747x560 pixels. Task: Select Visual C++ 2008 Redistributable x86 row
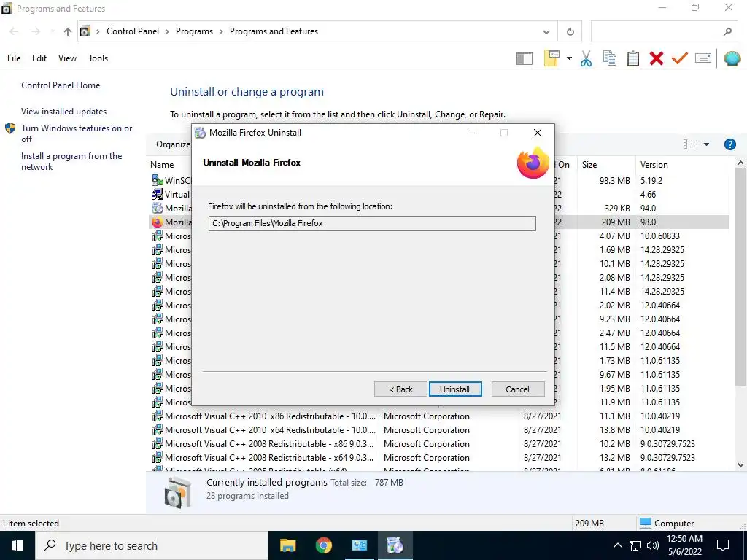coord(440,444)
